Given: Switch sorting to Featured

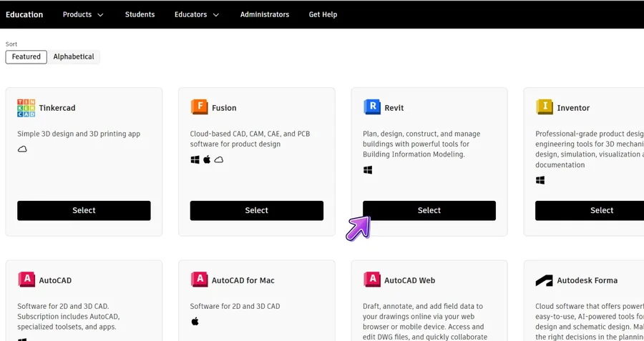Looking at the screenshot, I should [x=26, y=57].
